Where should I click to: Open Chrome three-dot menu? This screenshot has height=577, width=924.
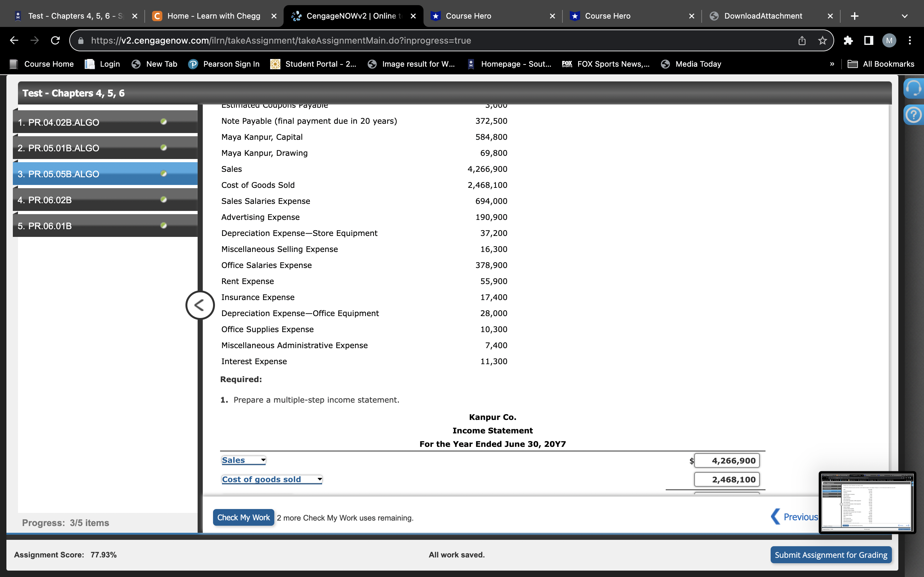pos(910,40)
